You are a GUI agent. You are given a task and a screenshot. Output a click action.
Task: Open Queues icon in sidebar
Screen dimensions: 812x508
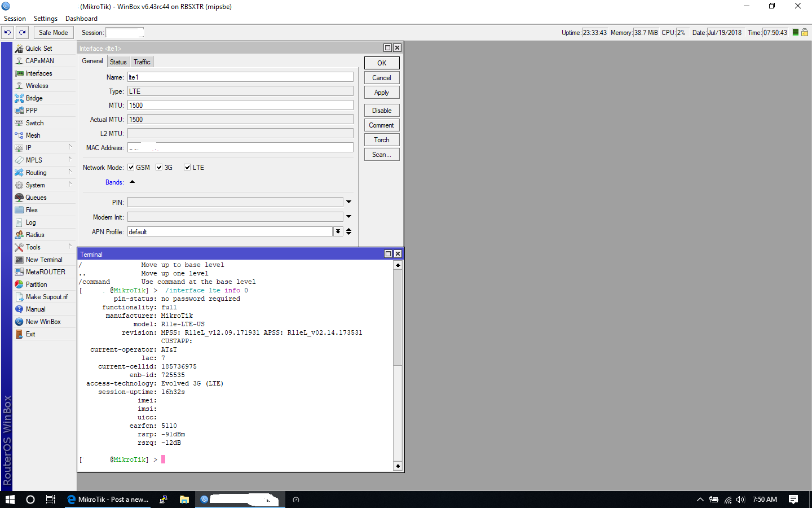(x=19, y=198)
